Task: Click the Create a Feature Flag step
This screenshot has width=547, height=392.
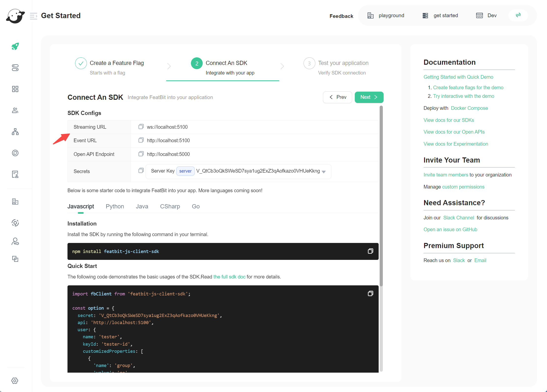Action: coord(117,63)
